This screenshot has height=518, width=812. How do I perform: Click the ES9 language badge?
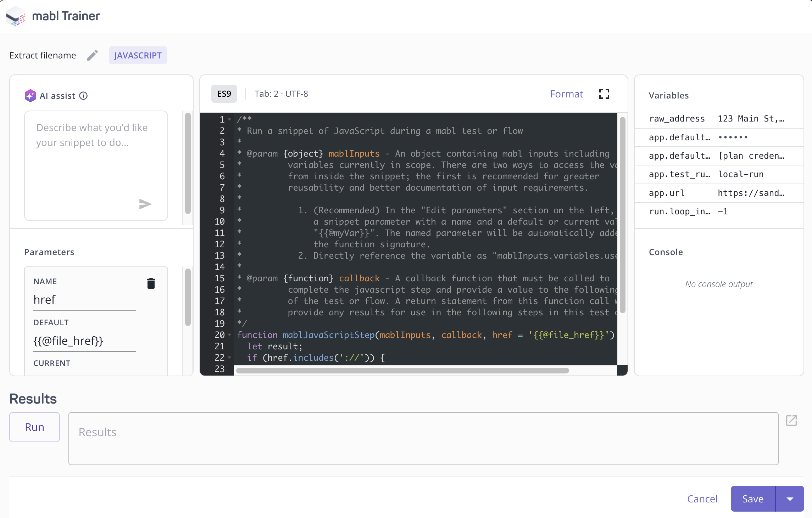224,94
